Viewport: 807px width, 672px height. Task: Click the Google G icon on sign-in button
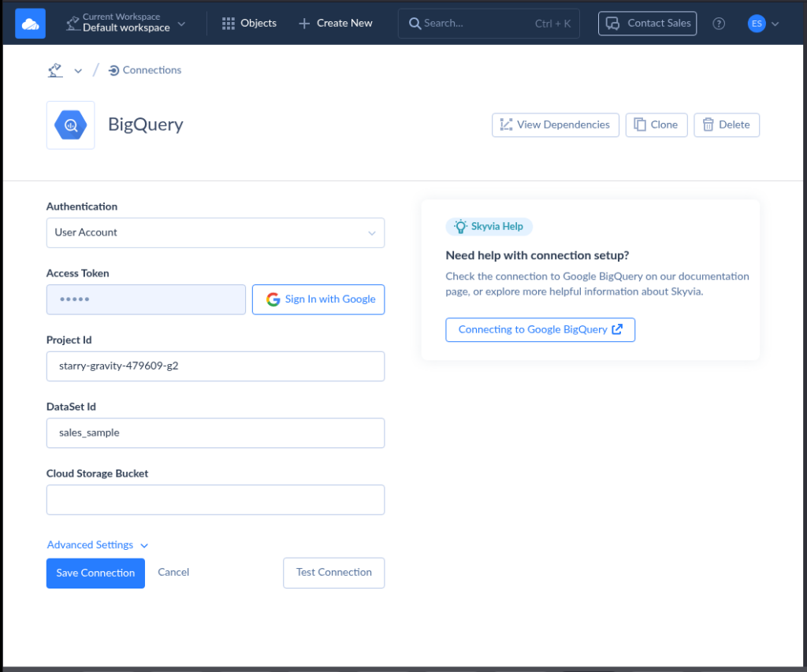point(272,299)
